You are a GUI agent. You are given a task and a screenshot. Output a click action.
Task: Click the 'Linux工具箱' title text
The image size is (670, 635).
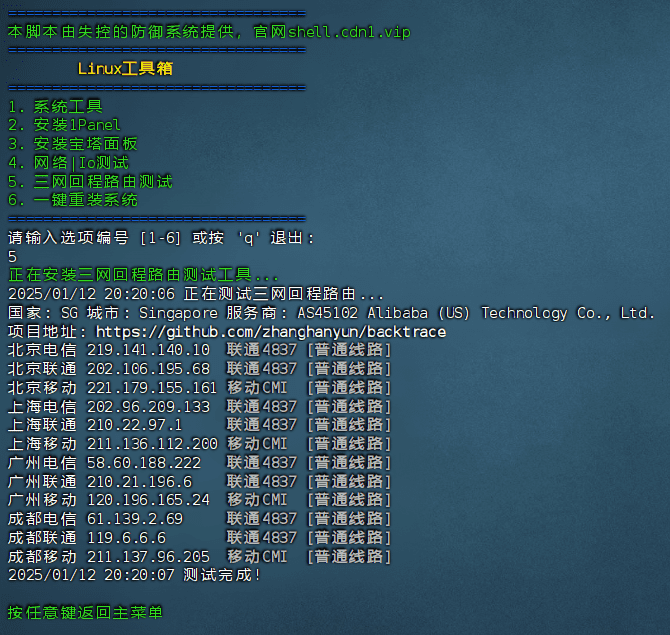(125, 68)
